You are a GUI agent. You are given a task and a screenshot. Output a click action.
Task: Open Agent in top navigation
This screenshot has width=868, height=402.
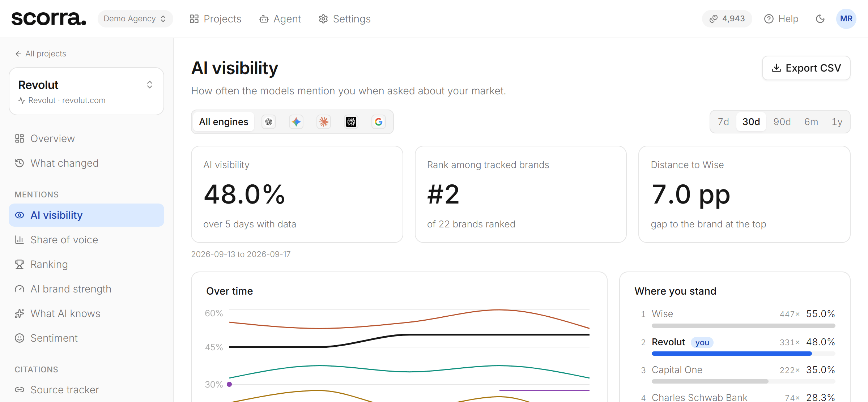tap(280, 19)
